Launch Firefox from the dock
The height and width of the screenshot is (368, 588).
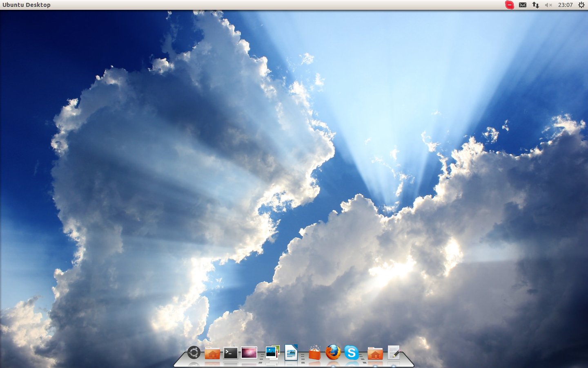(333, 352)
